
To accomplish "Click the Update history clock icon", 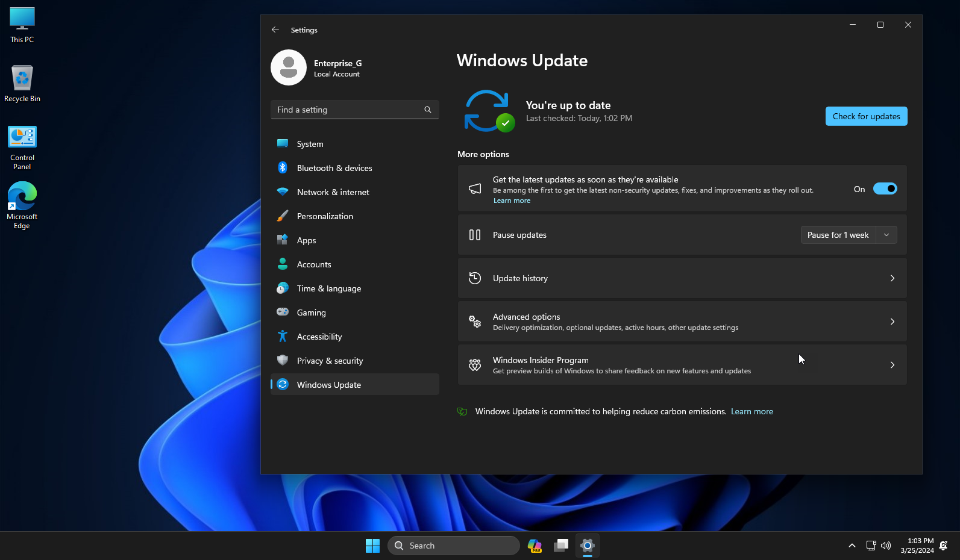I will [x=475, y=278].
